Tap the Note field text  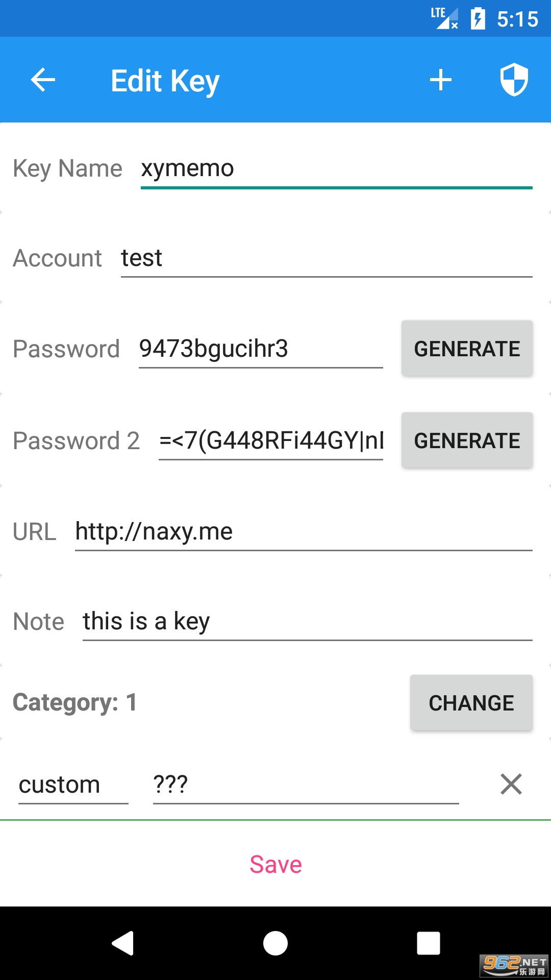(307, 622)
